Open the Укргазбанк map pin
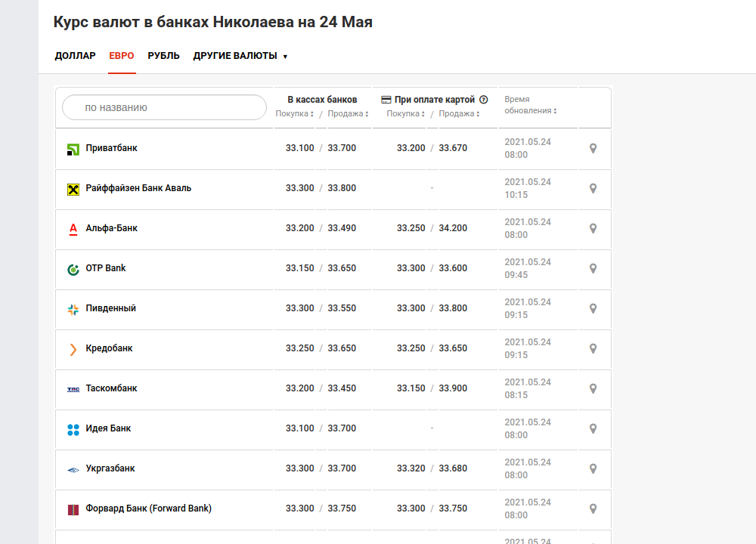756x544 pixels. [x=593, y=468]
